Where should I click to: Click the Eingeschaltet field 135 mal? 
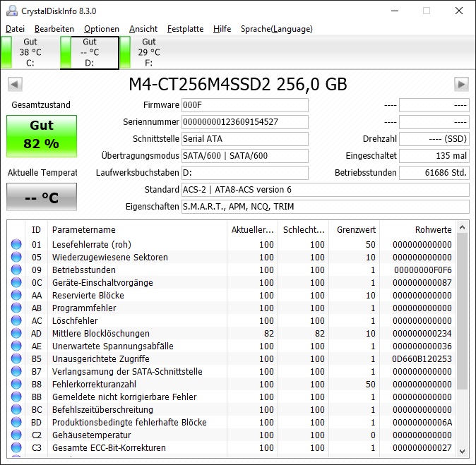(434, 156)
